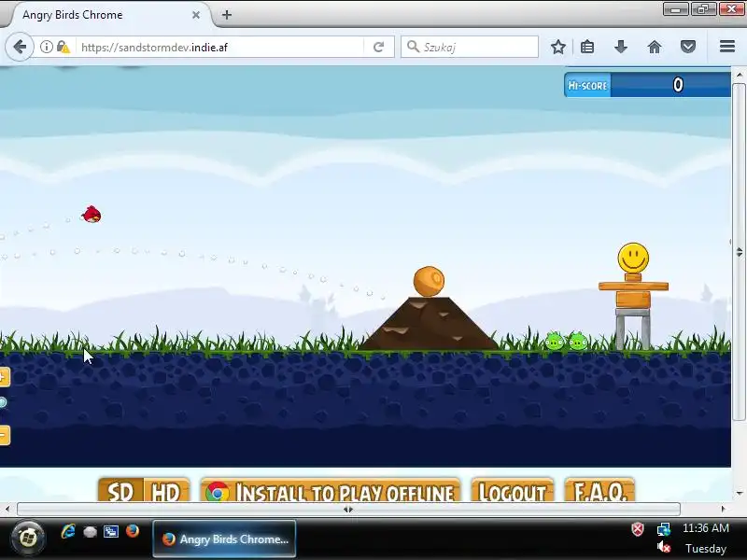
Task: Go back with the browser back arrow
Action: (x=20, y=47)
